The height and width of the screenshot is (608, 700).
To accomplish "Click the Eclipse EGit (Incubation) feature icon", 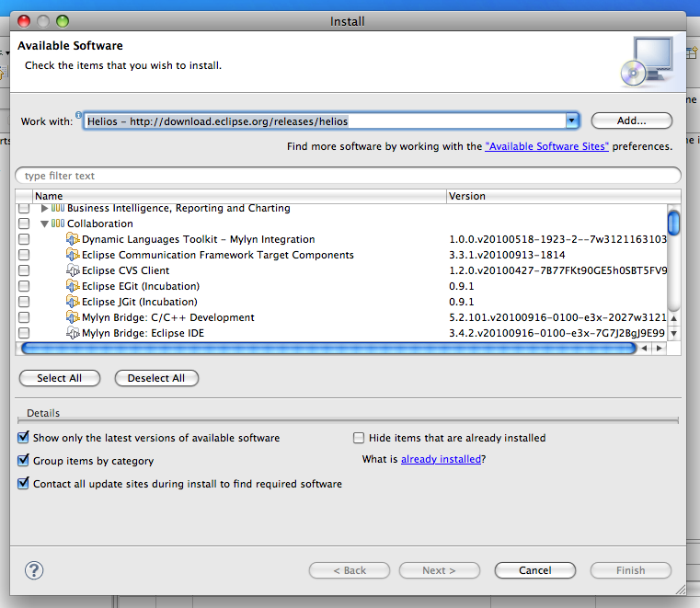I will (73, 286).
